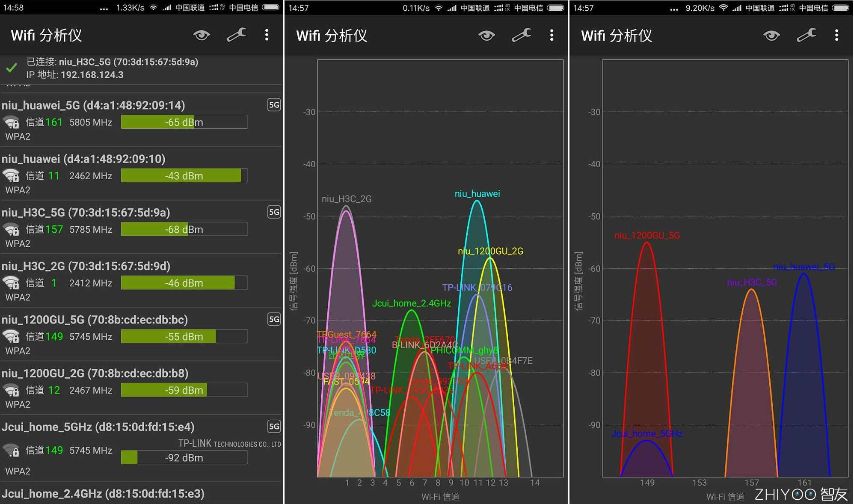
Task: Tap connected network status line
Action: [112, 62]
